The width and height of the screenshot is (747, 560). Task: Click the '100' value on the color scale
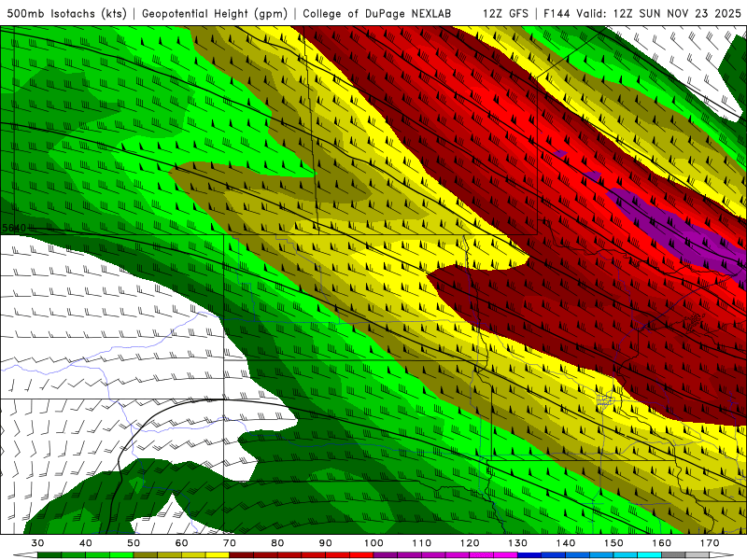374,543
